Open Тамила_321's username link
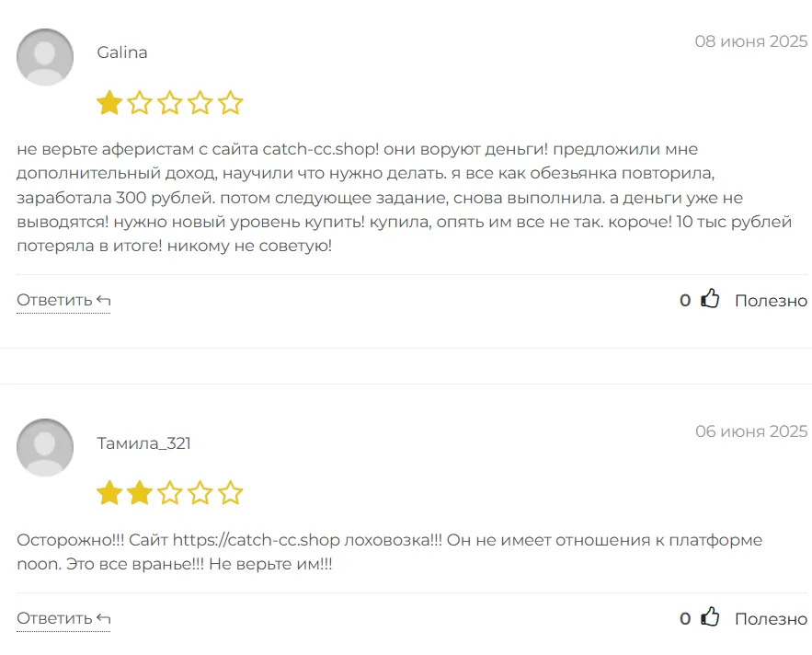812x655 pixels. 144,443
